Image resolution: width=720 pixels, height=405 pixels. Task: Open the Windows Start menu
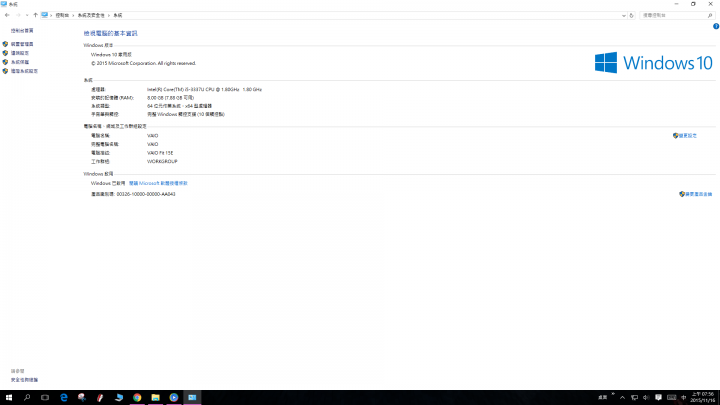(9, 397)
